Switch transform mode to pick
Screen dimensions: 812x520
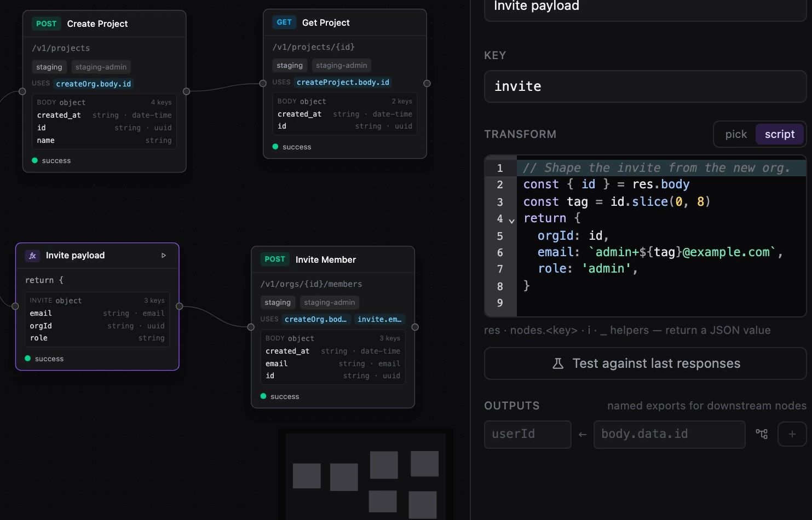735,134
